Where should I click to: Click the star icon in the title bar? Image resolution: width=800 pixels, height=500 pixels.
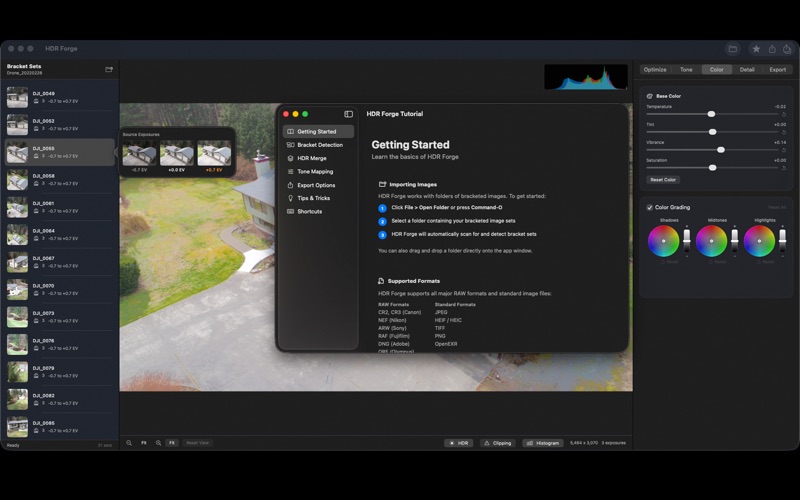tap(756, 49)
